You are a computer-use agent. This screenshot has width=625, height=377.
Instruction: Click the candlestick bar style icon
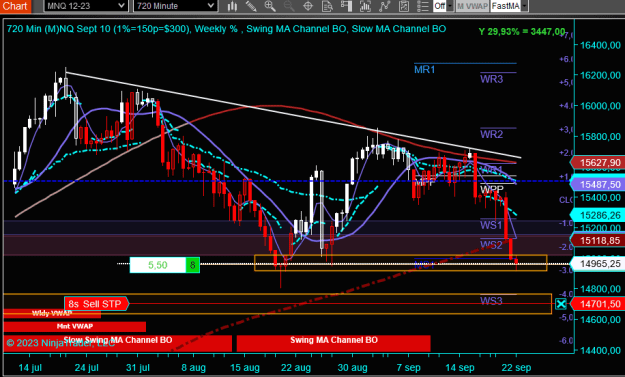pos(232,6)
